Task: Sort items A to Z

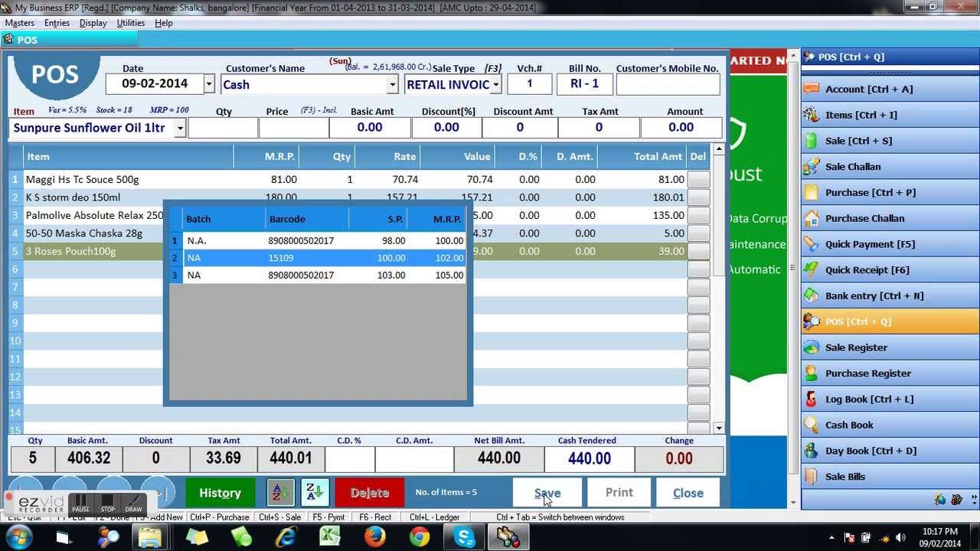Action: [281, 492]
